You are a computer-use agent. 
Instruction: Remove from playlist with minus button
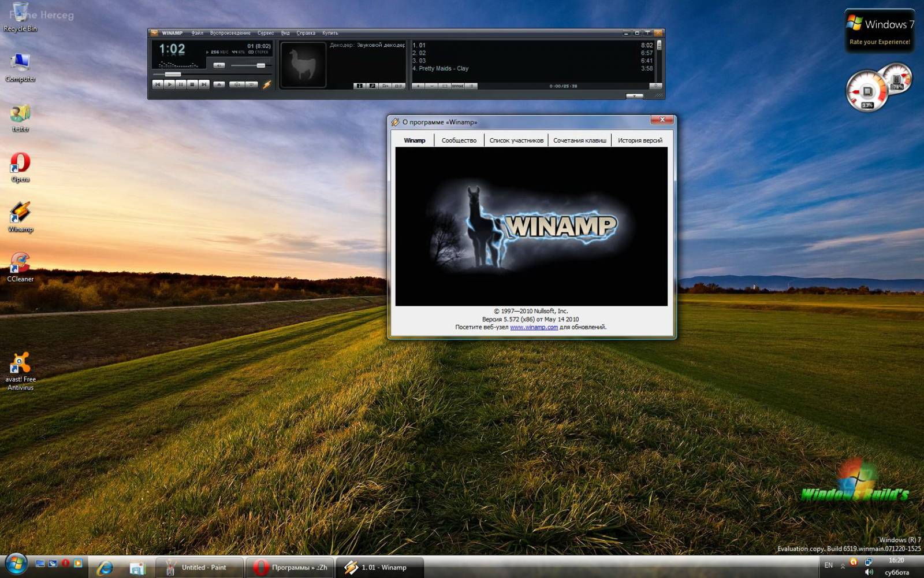(431, 86)
